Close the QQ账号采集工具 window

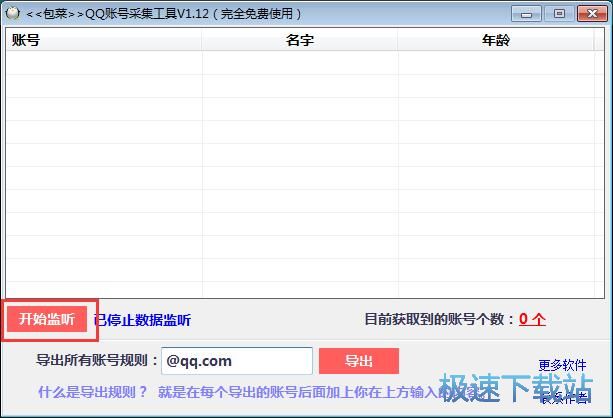pyautogui.click(x=592, y=14)
